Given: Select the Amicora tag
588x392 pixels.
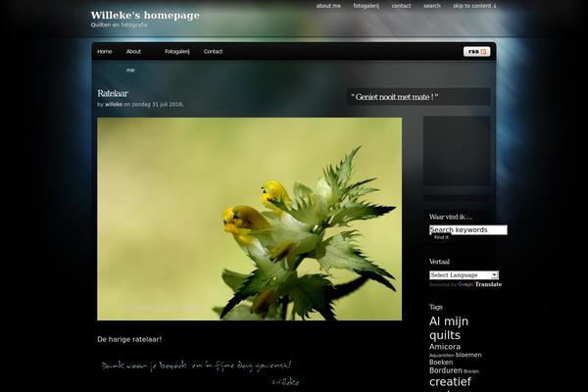Looking at the screenshot, I should pos(445,347).
